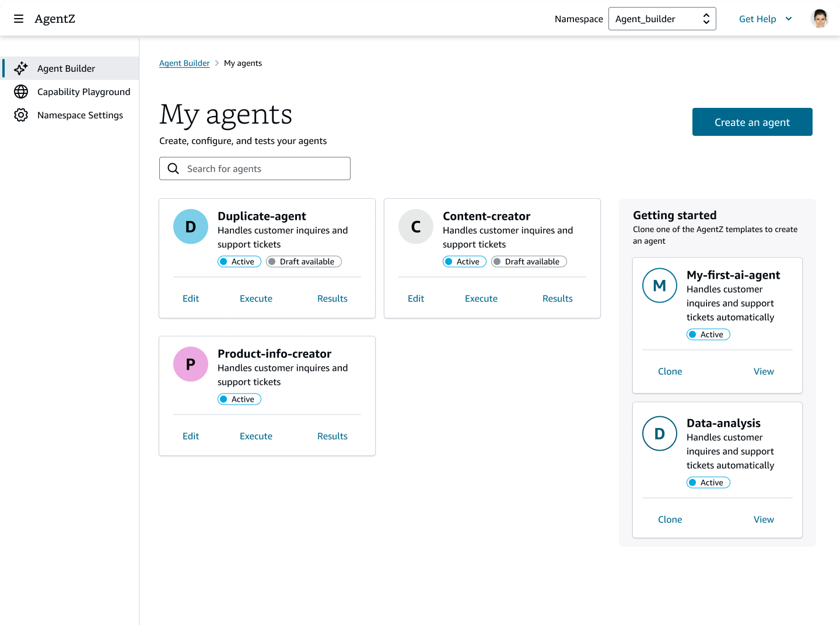
Task: Select the Agent Builder sparkle icon in sidebar
Action: pyautogui.click(x=21, y=68)
